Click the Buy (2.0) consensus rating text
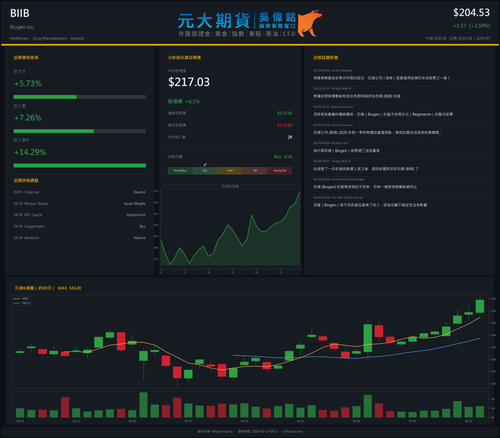This screenshot has height=438, width=500. tap(283, 157)
